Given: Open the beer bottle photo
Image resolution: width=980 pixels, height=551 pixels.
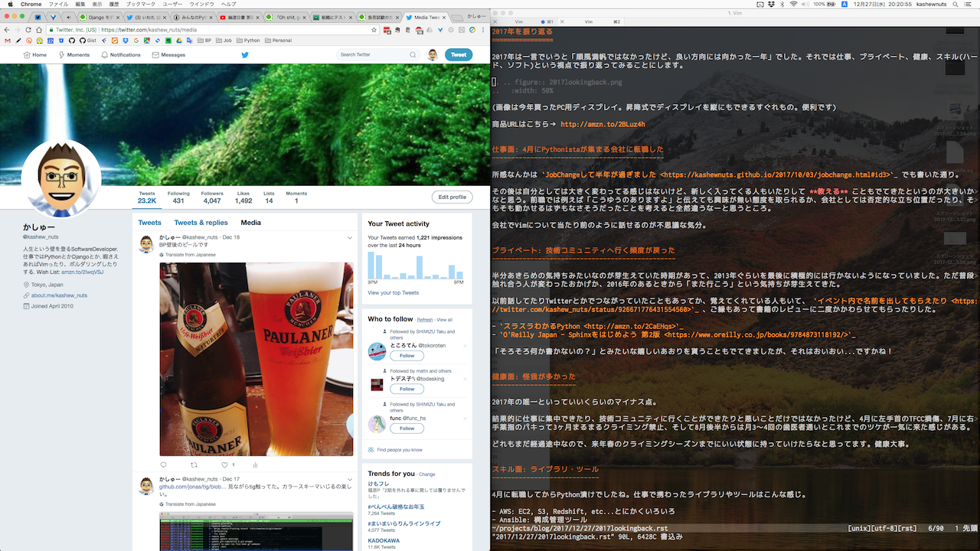Looking at the screenshot, I should [x=256, y=359].
